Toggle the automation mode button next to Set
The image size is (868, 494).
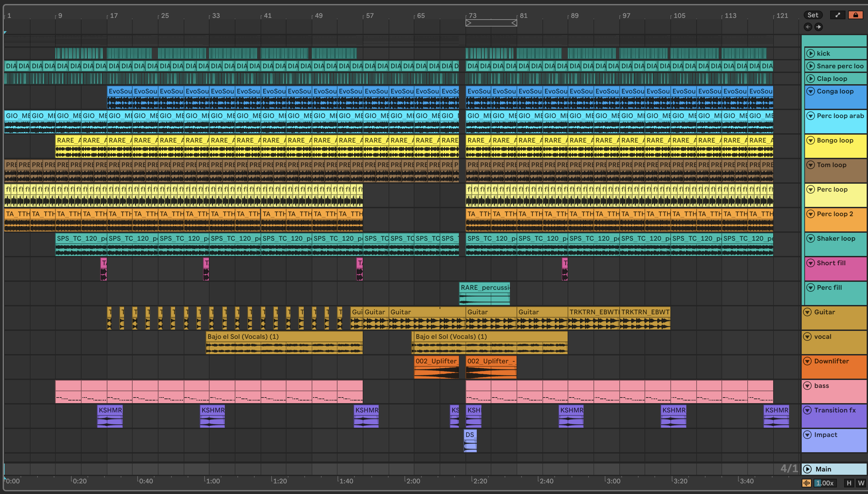click(837, 15)
